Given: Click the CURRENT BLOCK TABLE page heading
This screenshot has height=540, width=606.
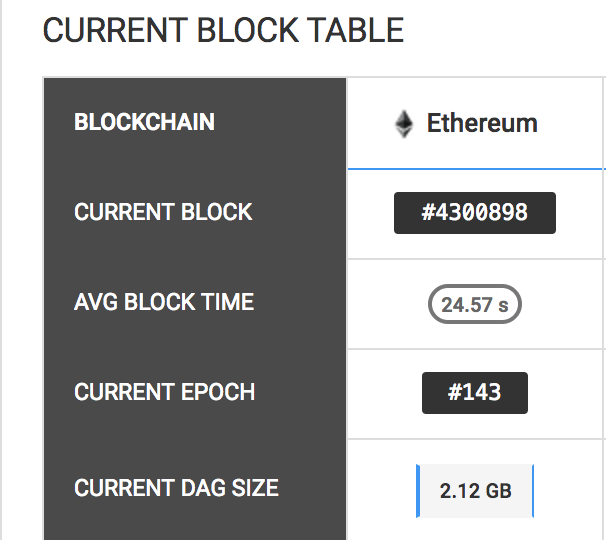Looking at the screenshot, I should pos(223,31).
